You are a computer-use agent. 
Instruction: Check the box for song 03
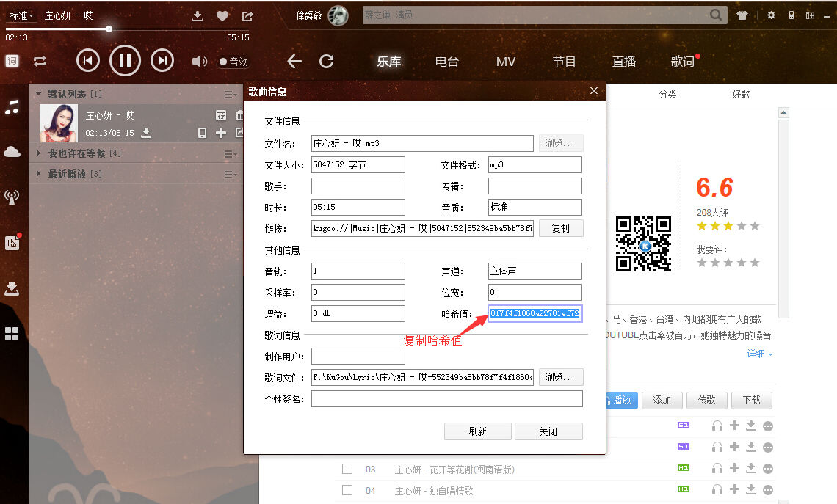(347, 469)
